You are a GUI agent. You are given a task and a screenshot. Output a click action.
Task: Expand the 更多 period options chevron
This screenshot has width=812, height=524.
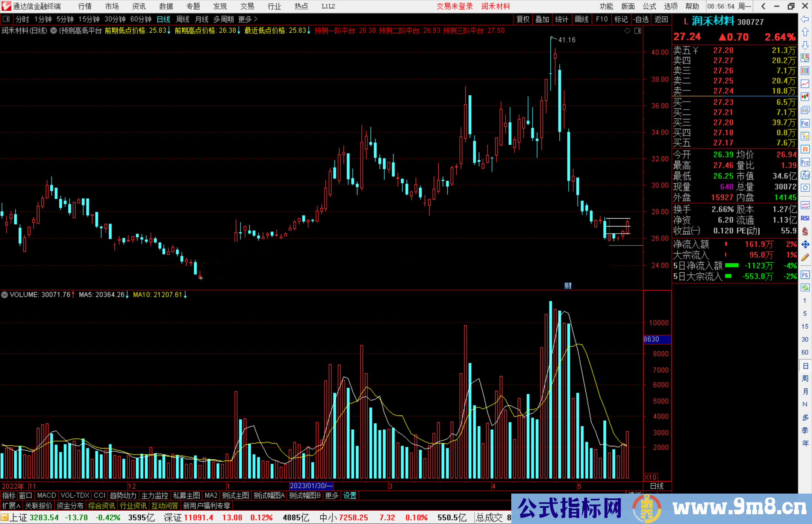click(x=256, y=19)
